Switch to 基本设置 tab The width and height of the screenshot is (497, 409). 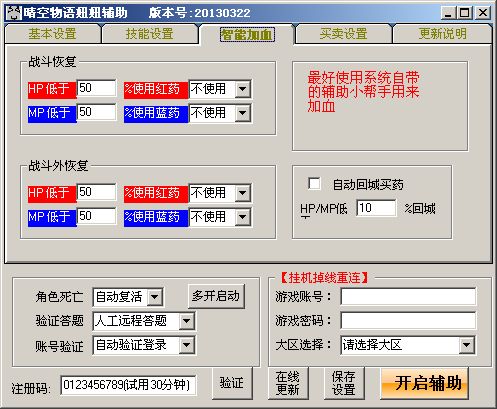click(x=52, y=34)
